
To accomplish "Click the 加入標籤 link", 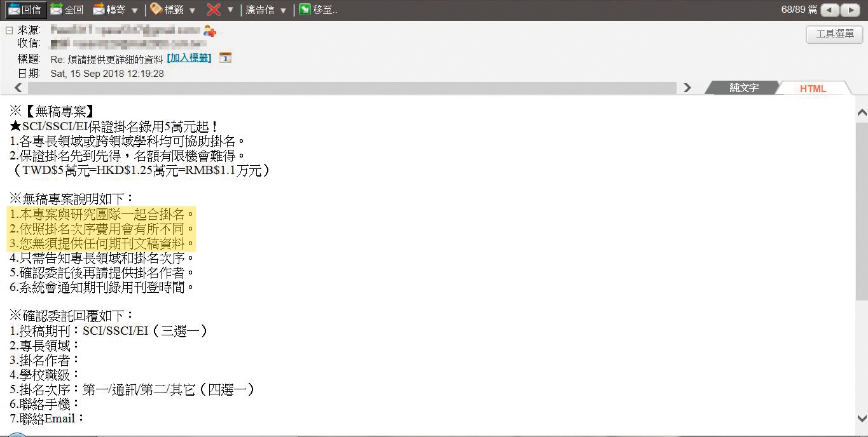I will 189,58.
